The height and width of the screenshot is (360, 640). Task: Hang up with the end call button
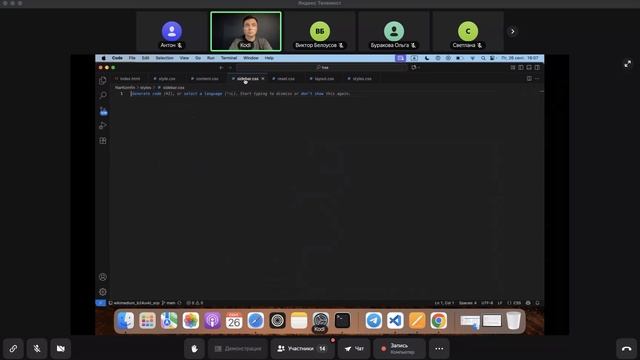click(626, 349)
